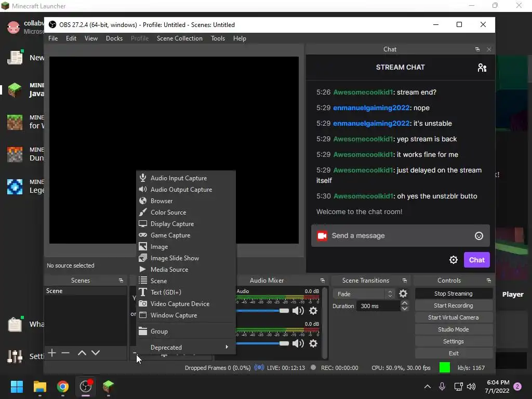Screen dimensions: 532x399
Task: Open the Tools menu
Action: coord(218,38)
